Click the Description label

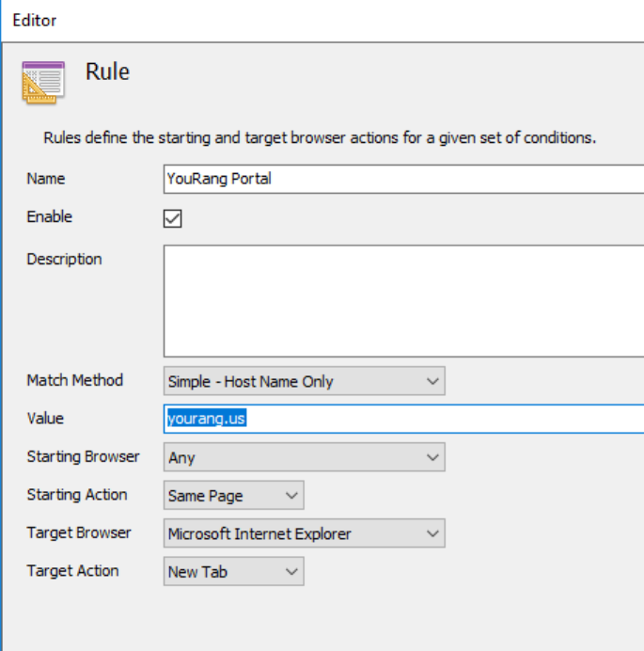[x=64, y=259]
